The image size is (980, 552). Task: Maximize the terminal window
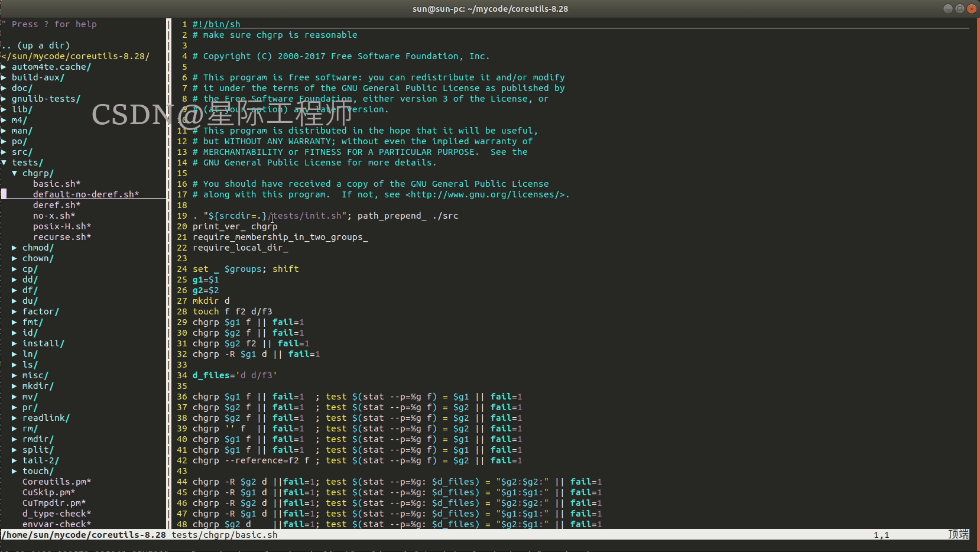pos(960,8)
